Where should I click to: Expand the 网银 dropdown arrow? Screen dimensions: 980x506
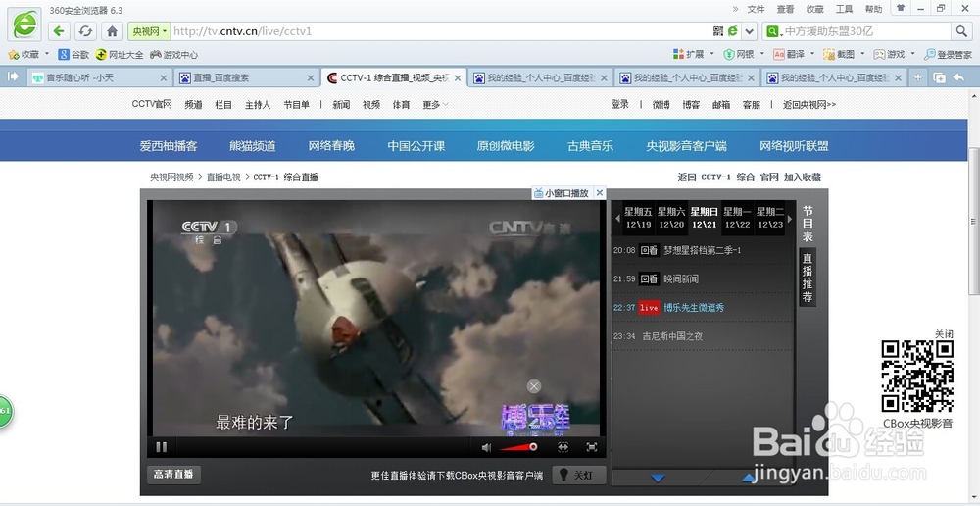click(x=761, y=54)
